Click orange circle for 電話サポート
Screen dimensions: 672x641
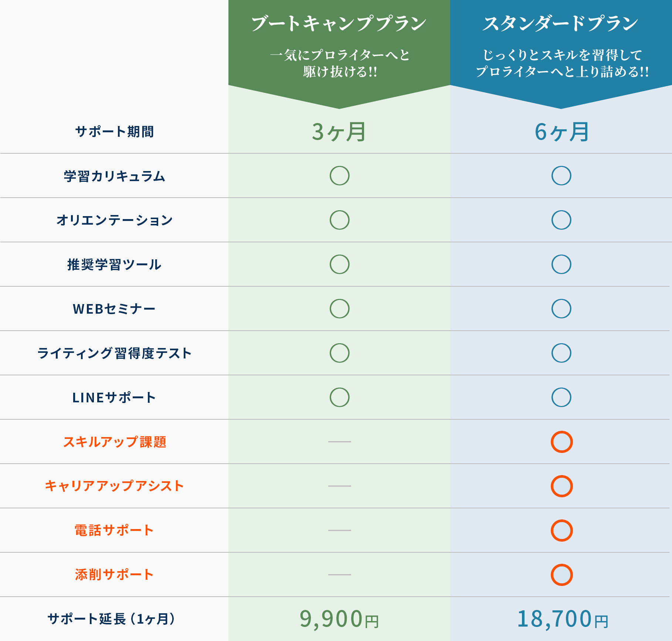click(561, 531)
